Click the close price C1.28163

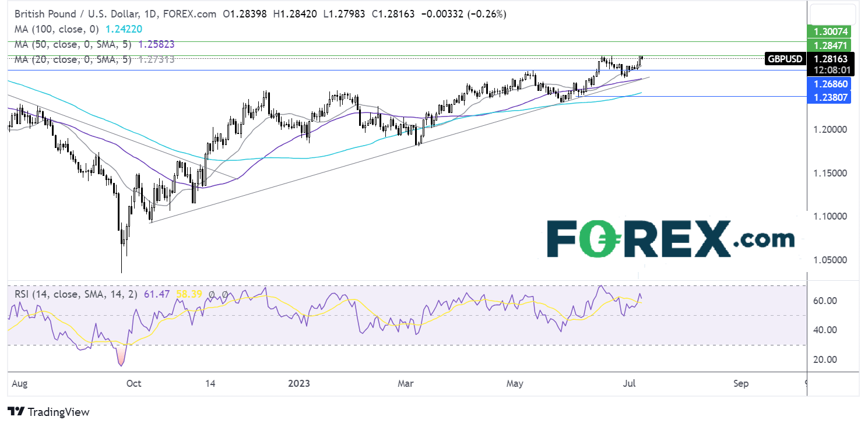pos(393,13)
